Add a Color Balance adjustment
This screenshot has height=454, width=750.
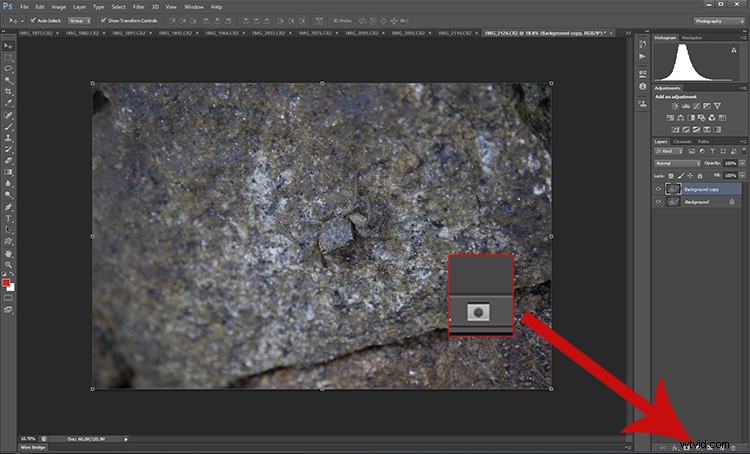(x=680, y=118)
